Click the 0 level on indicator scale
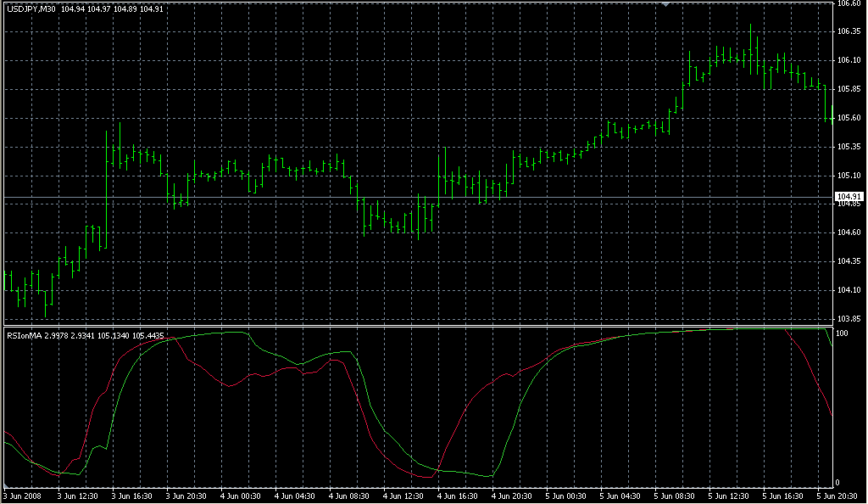The image size is (868, 504). tap(838, 483)
